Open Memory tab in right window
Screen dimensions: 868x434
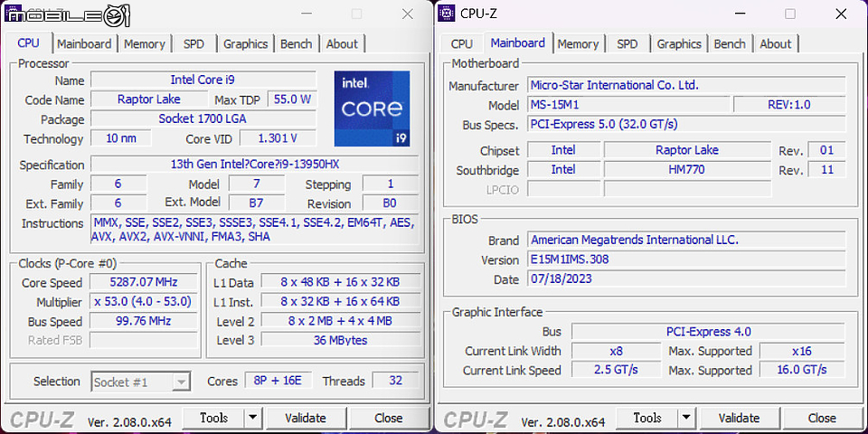coord(578,43)
